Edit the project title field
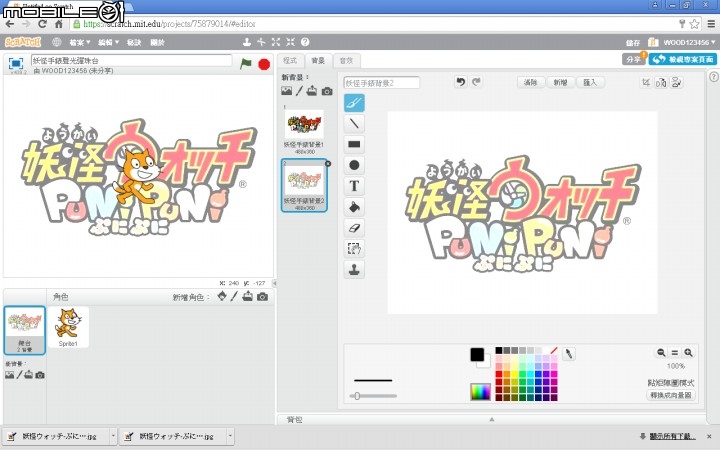Image resolution: width=720 pixels, height=450 pixels. (132, 60)
